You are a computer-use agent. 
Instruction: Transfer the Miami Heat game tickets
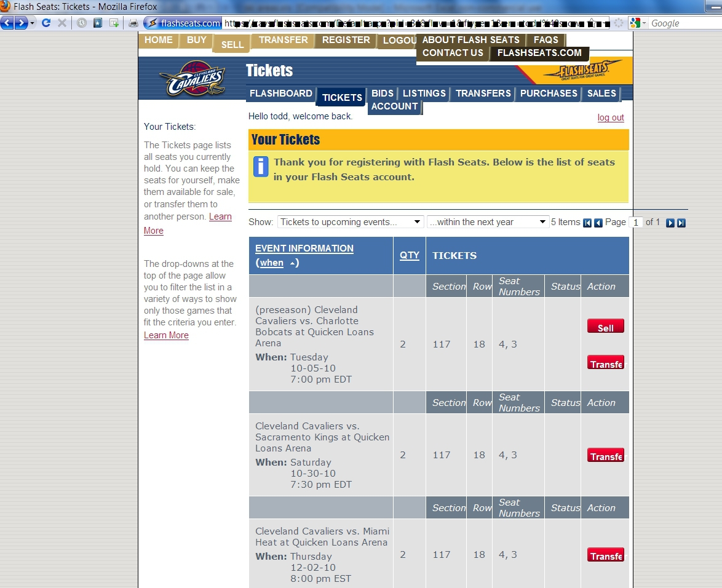(606, 555)
